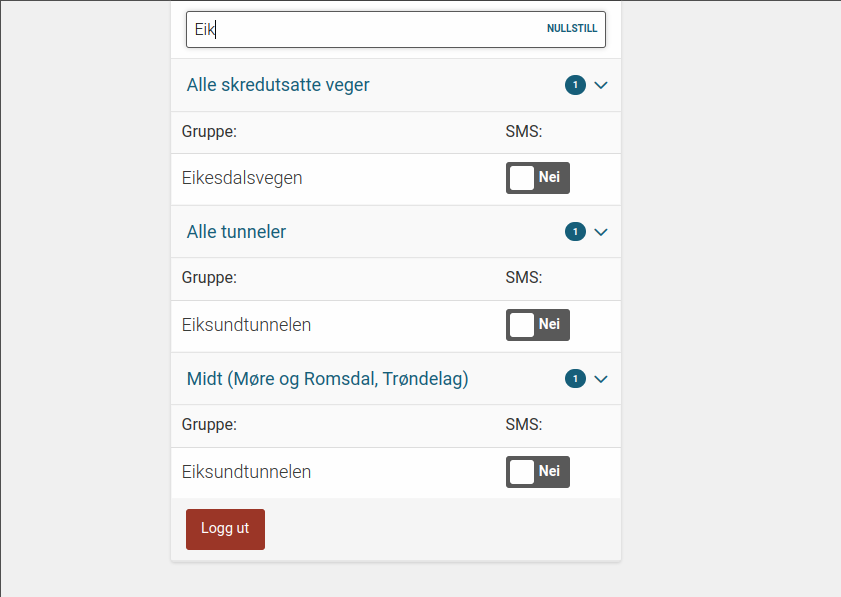Collapse the Alle tunneler section chevron

[601, 232]
